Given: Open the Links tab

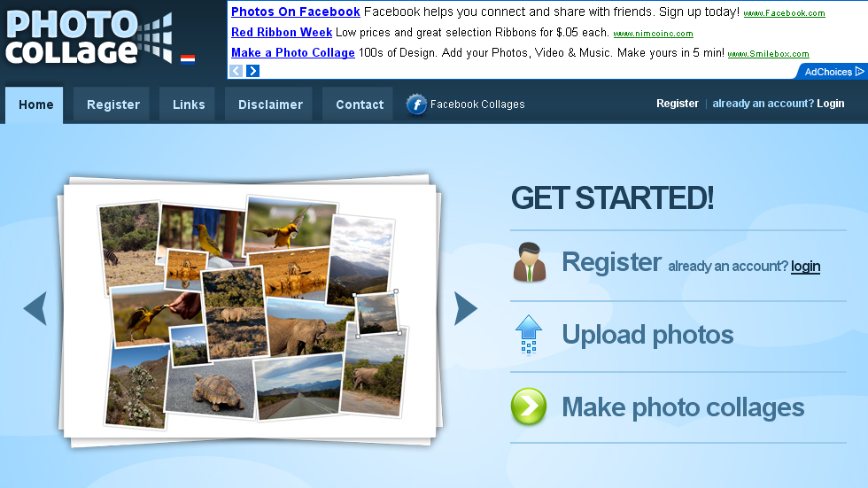Looking at the screenshot, I should point(188,105).
